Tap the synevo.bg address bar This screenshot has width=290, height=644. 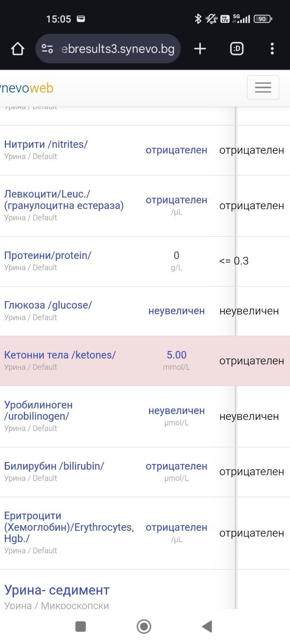pyautogui.click(x=118, y=49)
